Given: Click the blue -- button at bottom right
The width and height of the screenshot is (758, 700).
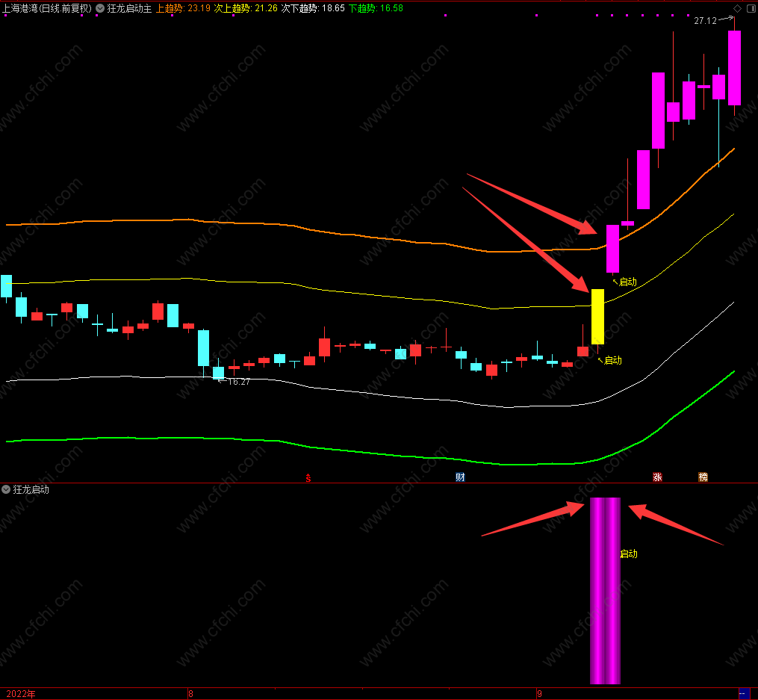Looking at the screenshot, I should tap(744, 694).
